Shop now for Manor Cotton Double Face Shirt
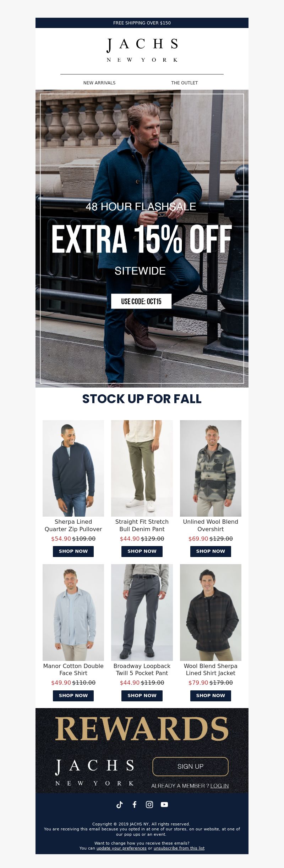The height and width of the screenshot is (868, 284). click(73, 696)
